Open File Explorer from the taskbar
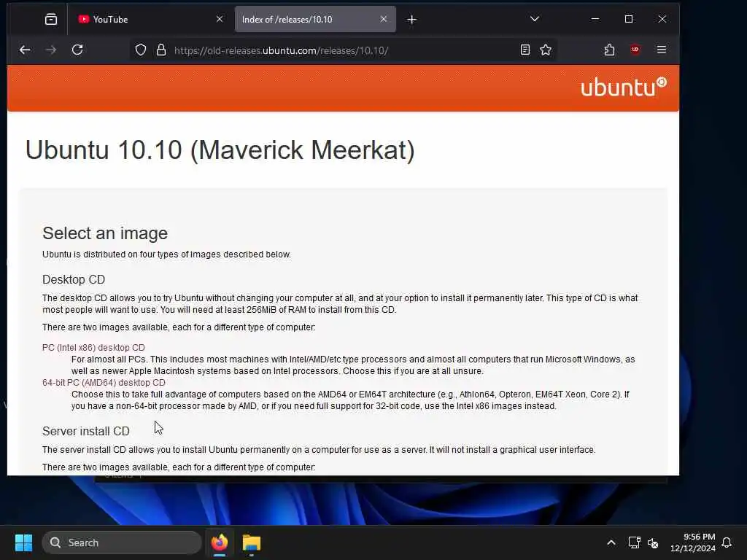Viewport: 747px width, 560px height. (x=252, y=542)
